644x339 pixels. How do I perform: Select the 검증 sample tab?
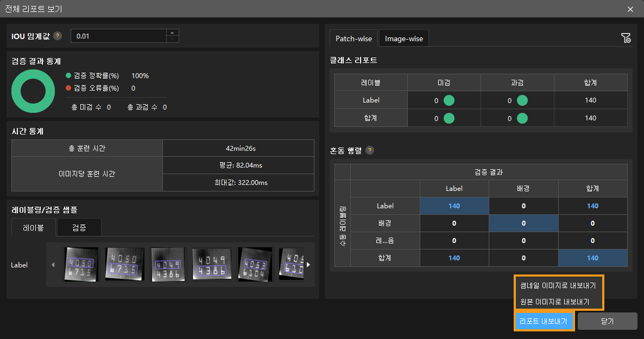[79, 227]
